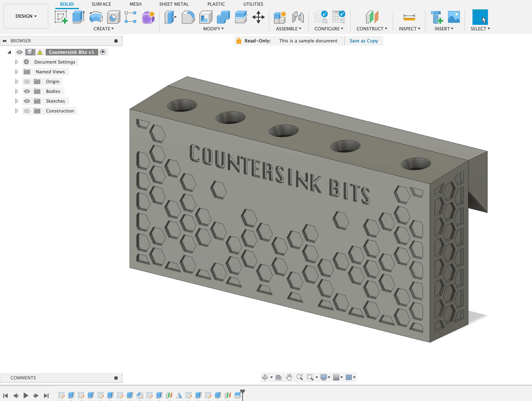The height and width of the screenshot is (401, 532).
Task: Jump to the timeline end
Action: pos(46,395)
